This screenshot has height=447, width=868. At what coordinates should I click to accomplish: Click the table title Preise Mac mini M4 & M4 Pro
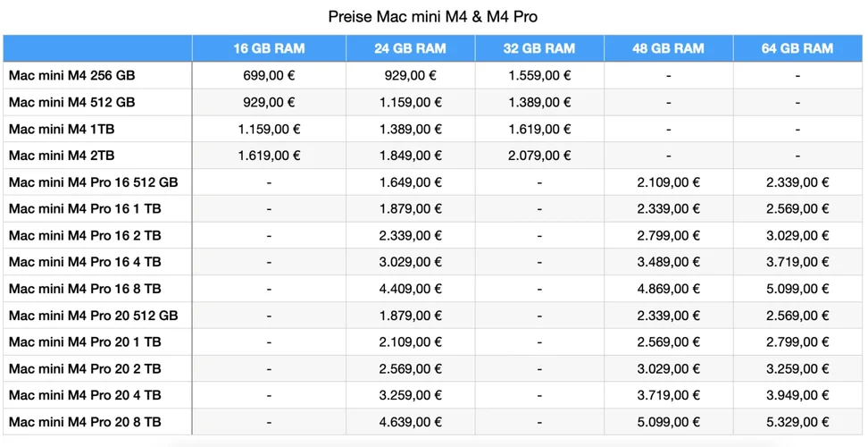[433, 16]
